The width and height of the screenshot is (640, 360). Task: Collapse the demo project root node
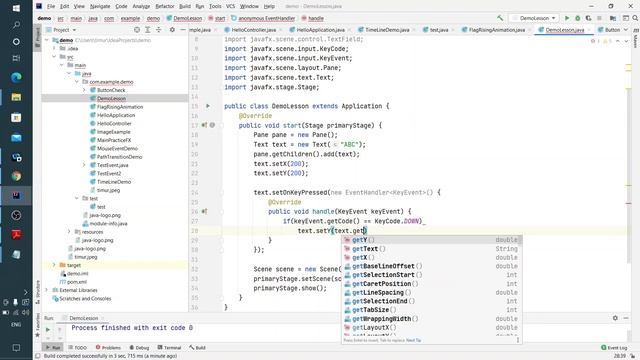coord(47,40)
